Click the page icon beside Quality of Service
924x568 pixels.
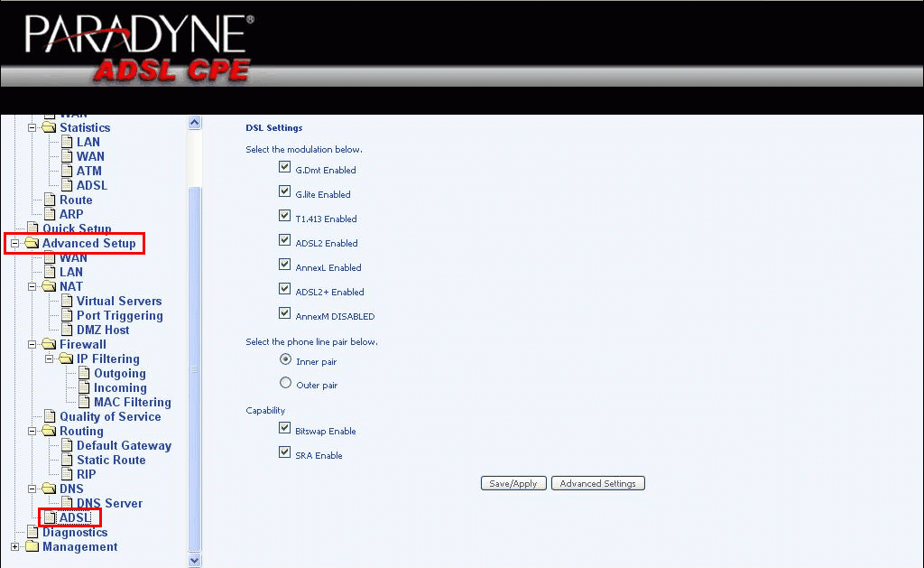pos(51,416)
